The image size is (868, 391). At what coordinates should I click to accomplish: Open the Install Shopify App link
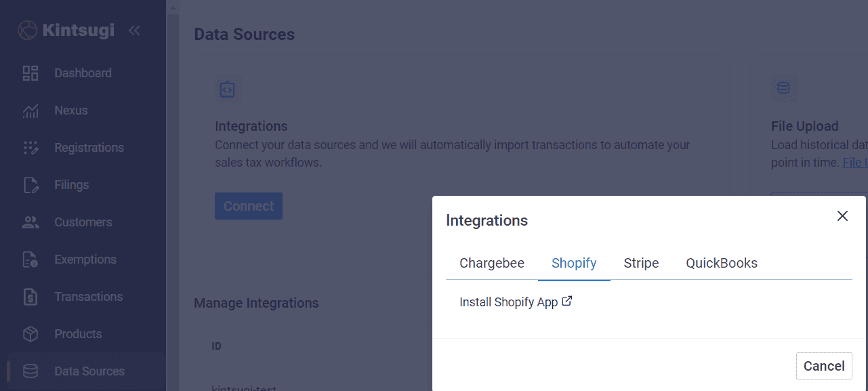pos(516,302)
